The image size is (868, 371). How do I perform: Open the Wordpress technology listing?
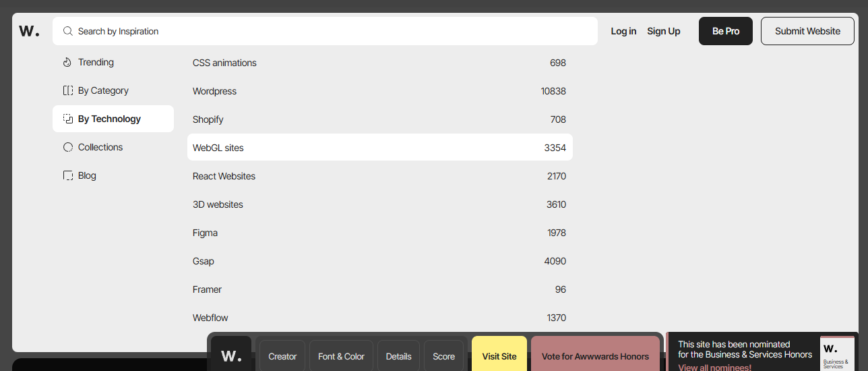(379, 91)
